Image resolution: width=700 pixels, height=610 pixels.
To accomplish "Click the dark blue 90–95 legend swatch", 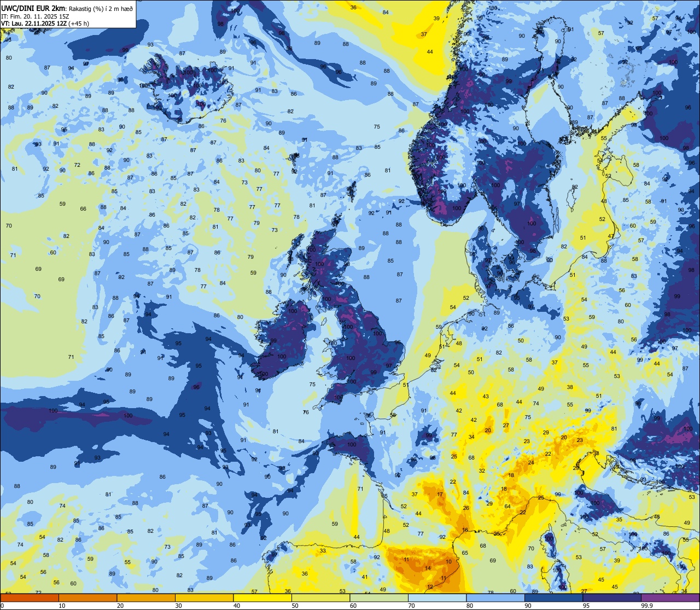I will click(x=553, y=597).
